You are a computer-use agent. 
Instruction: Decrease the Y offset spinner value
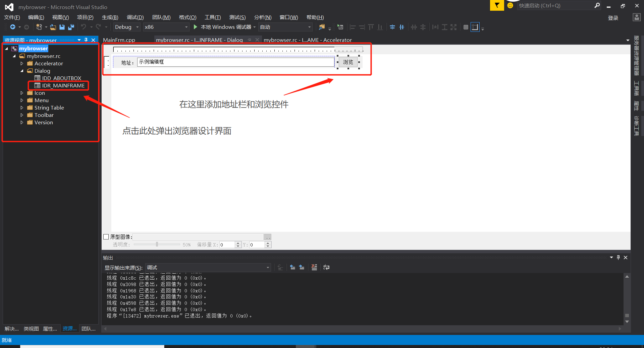[x=268, y=247]
